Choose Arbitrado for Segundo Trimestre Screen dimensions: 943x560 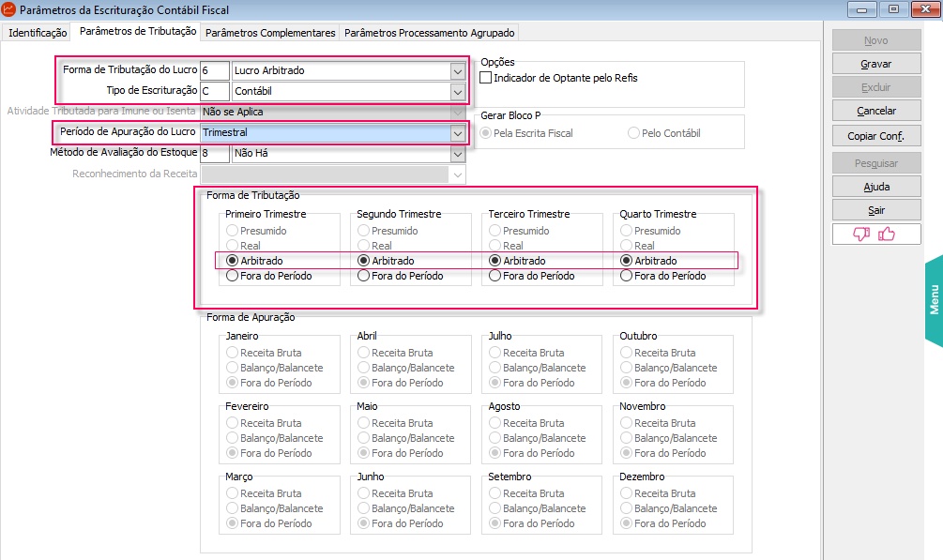click(x=363, y=261)
